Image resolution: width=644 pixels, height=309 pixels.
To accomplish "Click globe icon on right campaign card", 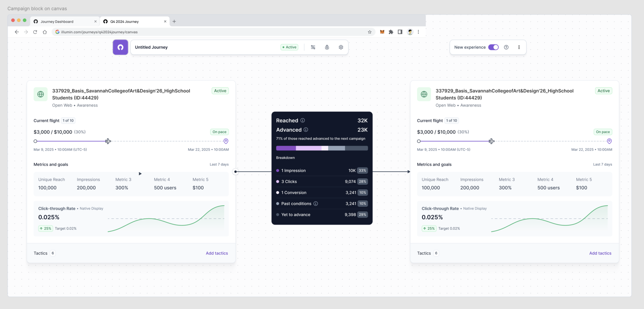I will click(x=424, y=94).
